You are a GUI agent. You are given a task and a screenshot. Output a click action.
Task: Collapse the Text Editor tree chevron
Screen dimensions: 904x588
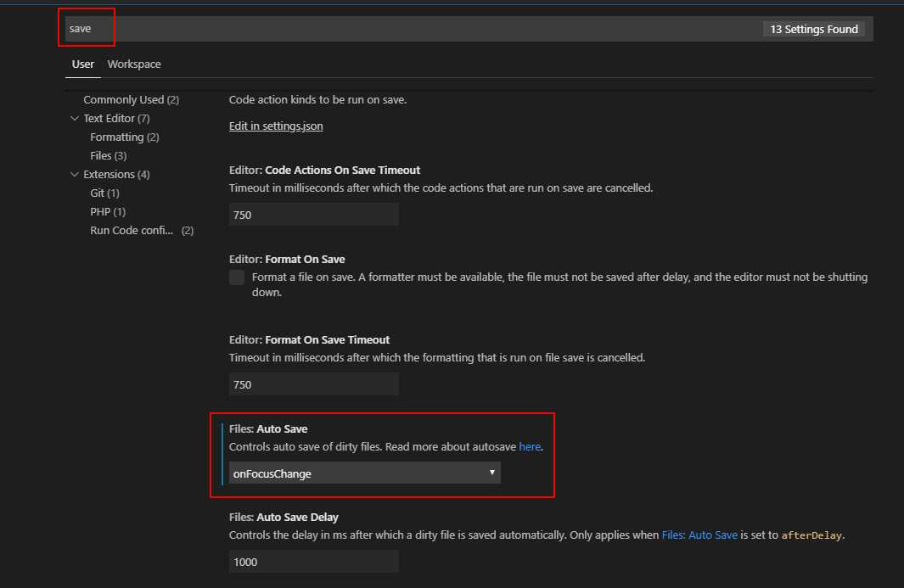[75, 119]
